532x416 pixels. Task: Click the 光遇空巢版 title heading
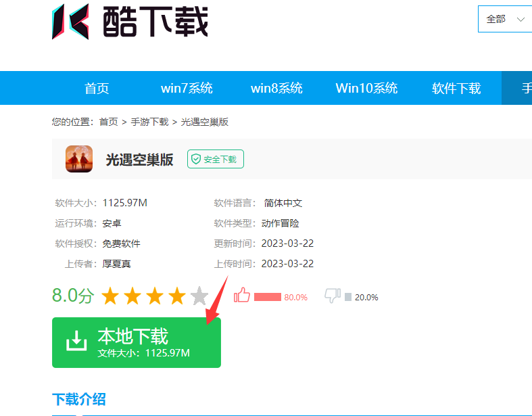click(x=139, y=160)
